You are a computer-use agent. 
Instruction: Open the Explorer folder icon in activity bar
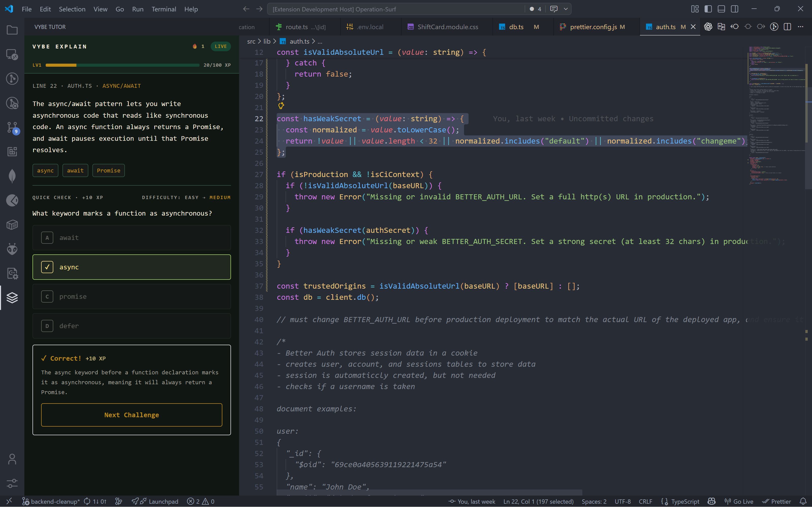(12, 30)
